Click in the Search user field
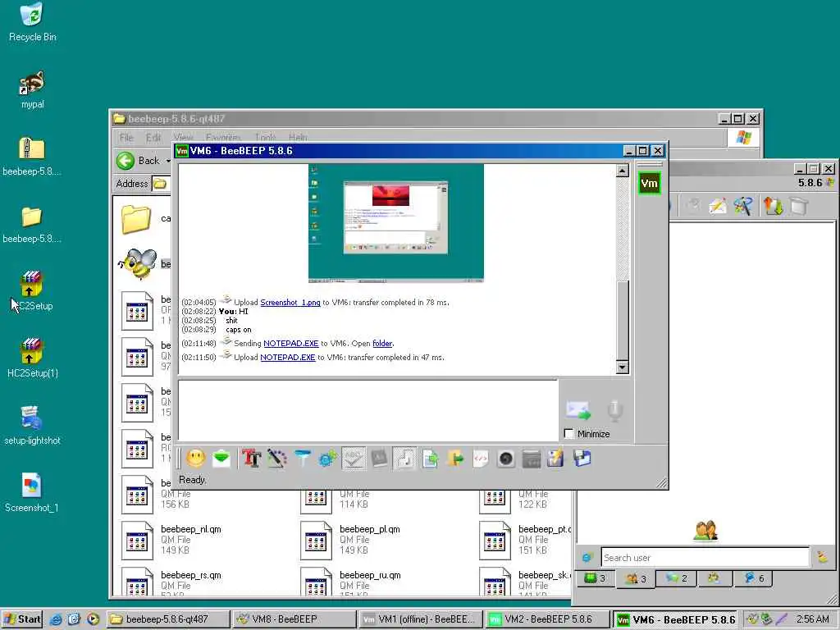The image size is (840, 630). click(705, 557)
